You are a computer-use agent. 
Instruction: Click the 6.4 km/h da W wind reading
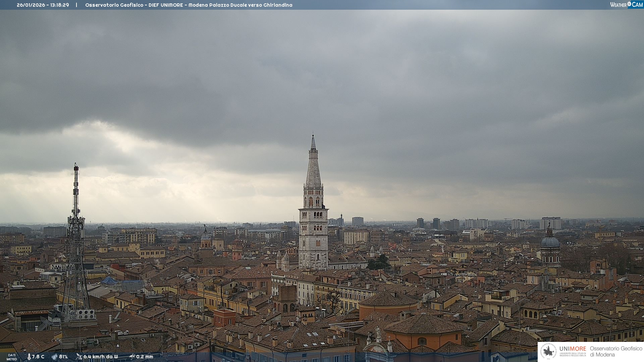101,357
